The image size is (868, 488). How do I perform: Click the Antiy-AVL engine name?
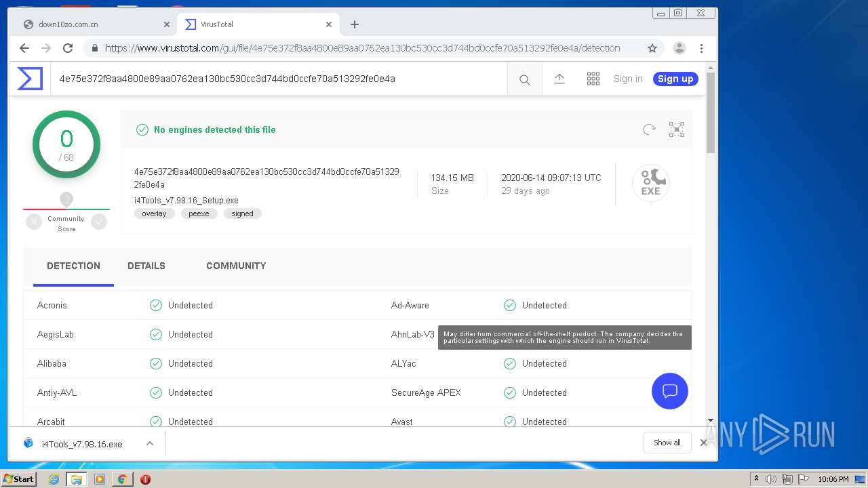(57, 392)
